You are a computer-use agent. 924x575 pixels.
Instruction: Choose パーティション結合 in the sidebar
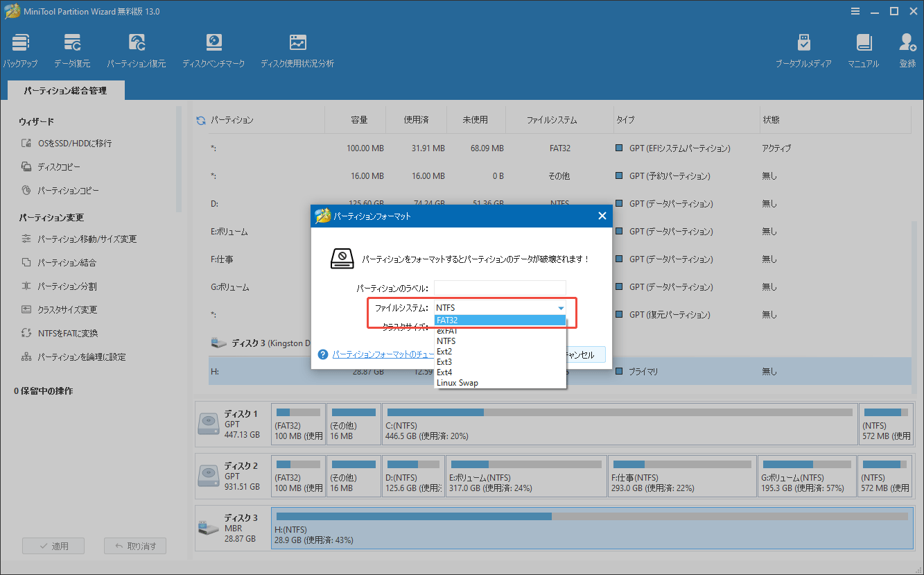pos(58,263)
